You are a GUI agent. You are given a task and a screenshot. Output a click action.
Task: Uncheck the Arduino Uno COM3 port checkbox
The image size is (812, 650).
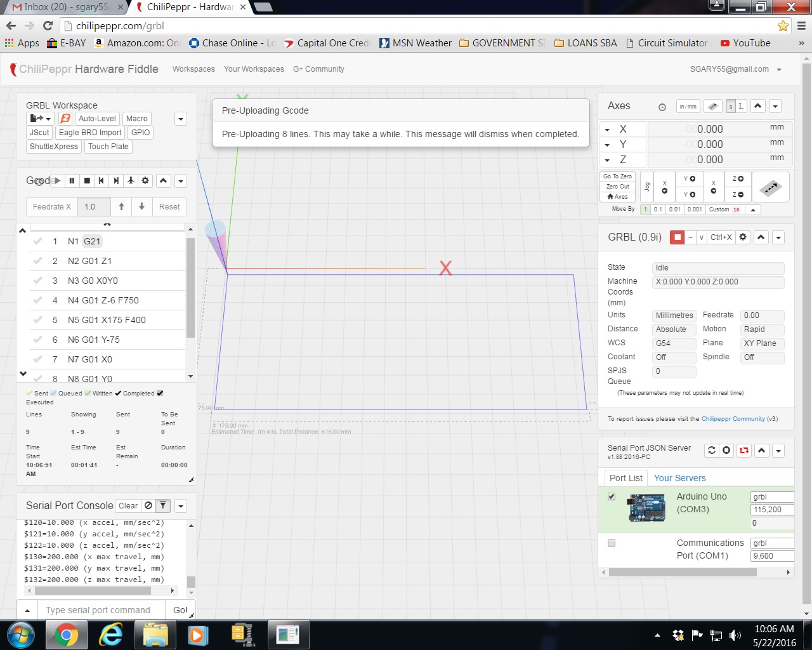pos(612,496)
